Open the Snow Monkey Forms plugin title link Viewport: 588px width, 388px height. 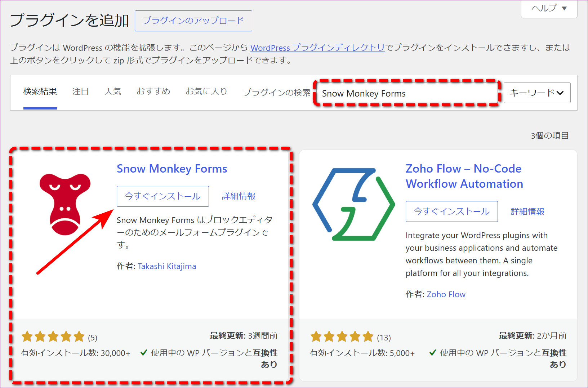[x=172, y=169]
